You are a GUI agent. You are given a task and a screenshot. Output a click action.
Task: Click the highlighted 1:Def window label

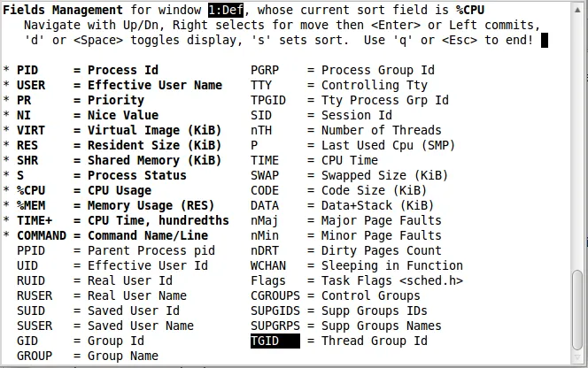(226, 10)
